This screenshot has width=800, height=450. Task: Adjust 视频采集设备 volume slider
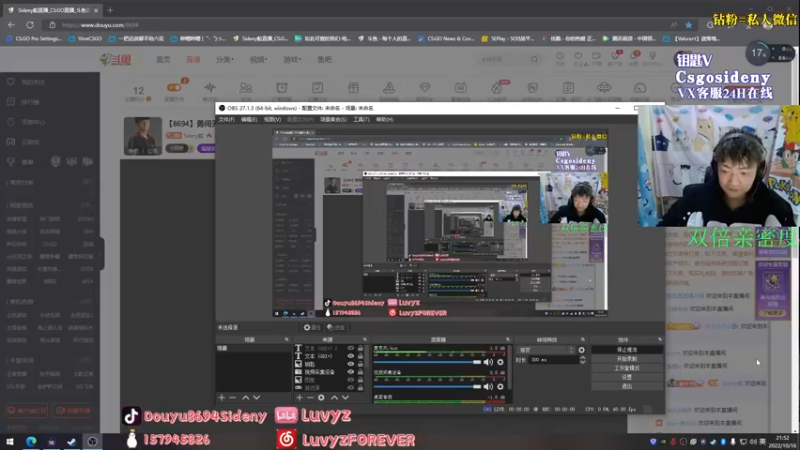(428, 387)
